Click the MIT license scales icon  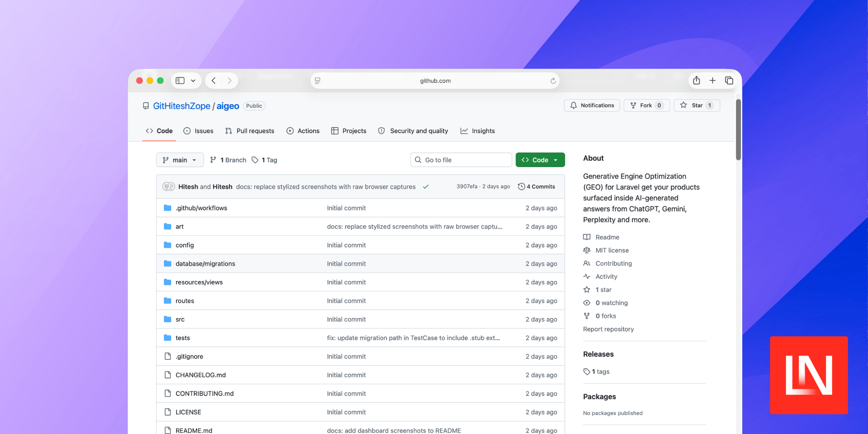point(587,250)
